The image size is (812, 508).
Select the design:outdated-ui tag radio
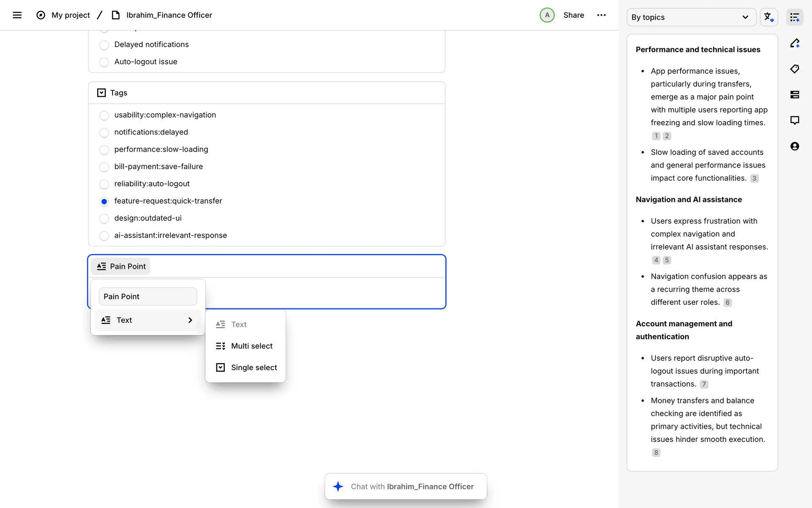(104, 218)
